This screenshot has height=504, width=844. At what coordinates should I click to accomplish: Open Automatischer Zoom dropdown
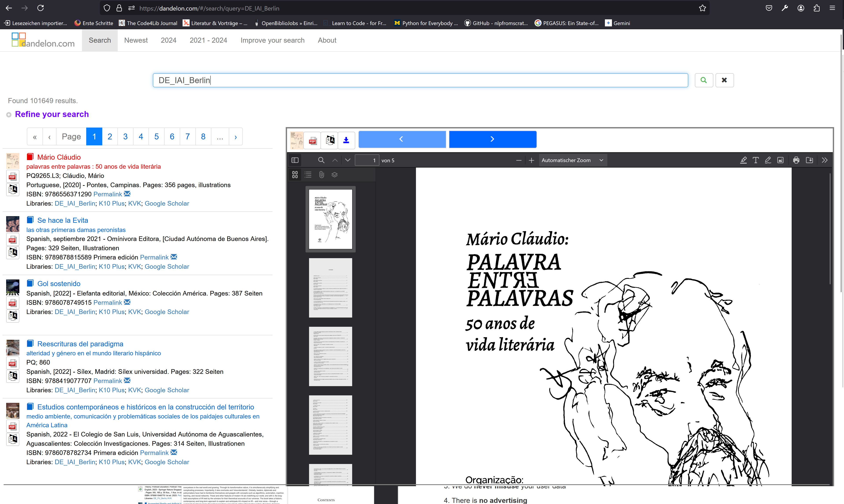(573, 160)
